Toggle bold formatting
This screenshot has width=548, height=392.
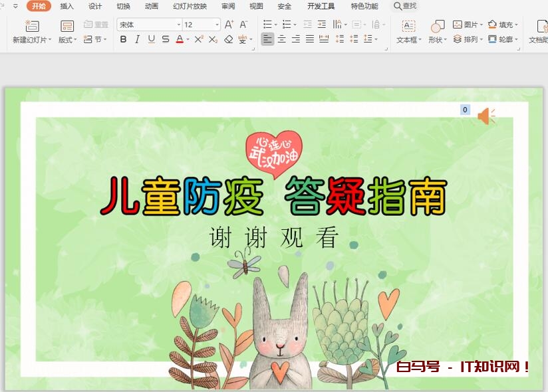[123, 40]
